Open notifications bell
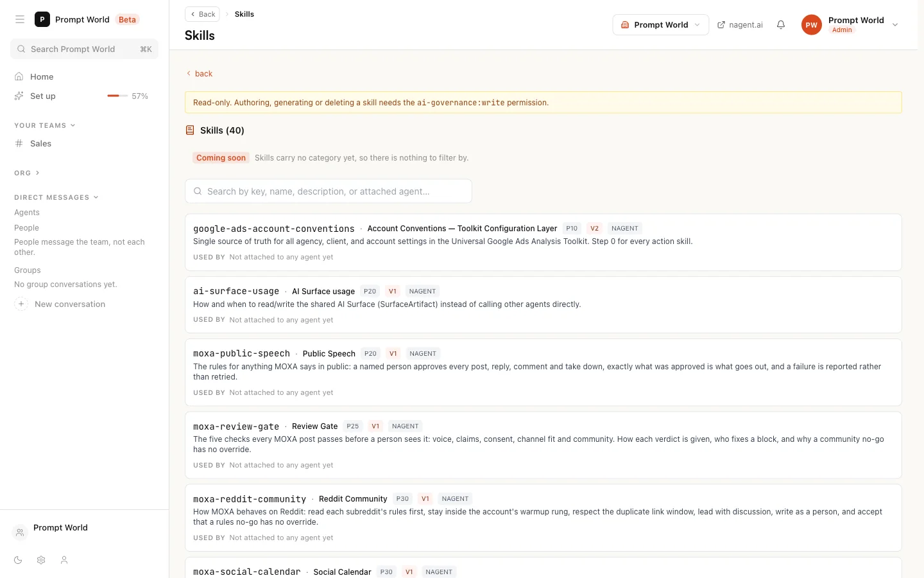The image size is (924, 578). tap(781, 24)
